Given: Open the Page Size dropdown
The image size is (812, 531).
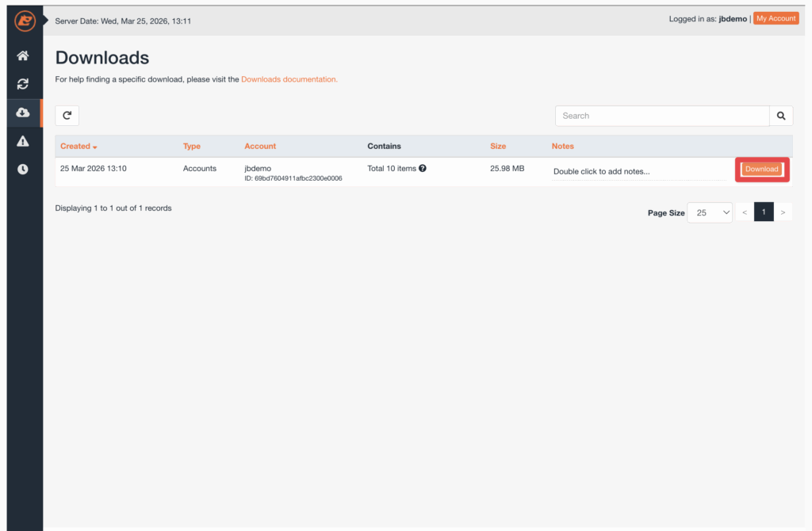Looking at the screenshot, I should (x=710, y=212).
